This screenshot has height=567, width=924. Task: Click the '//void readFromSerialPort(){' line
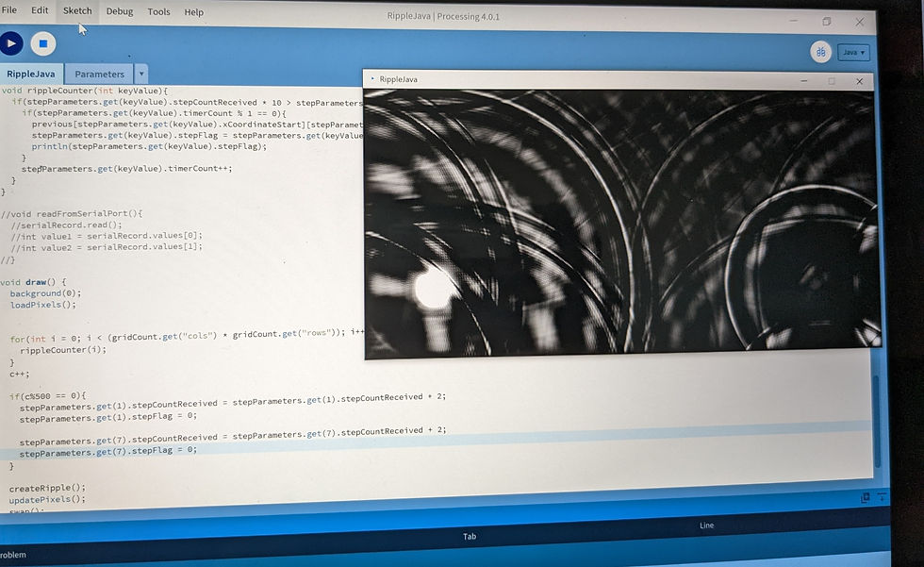coord(72,213)
